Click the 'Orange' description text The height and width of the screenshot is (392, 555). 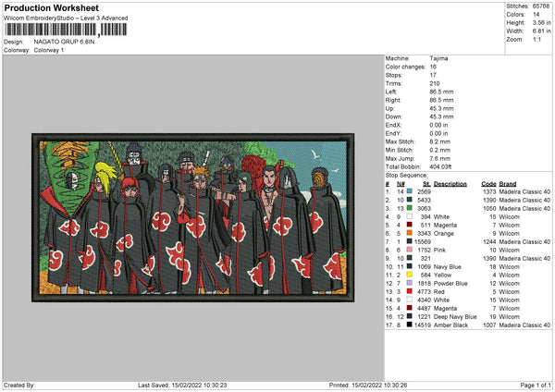coord(443,234)
